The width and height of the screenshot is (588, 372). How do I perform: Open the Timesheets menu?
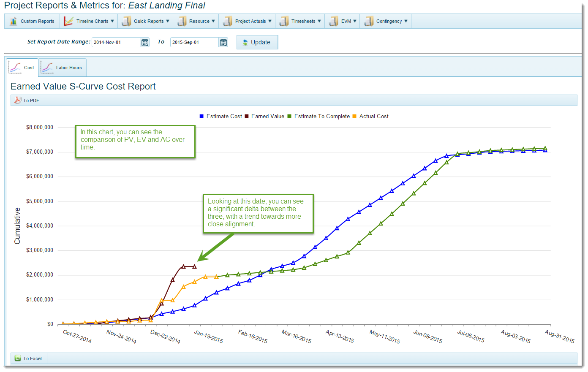point(300,21)
